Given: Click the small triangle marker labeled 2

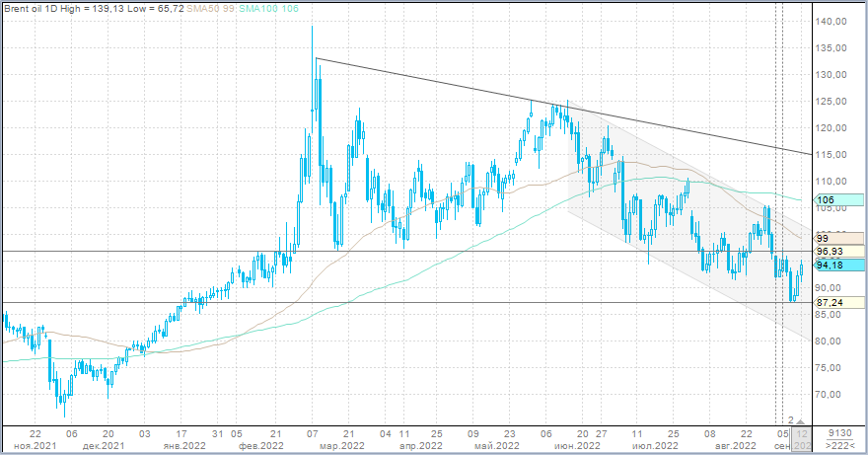Looking at the screenshot, I should coord(800,421).
